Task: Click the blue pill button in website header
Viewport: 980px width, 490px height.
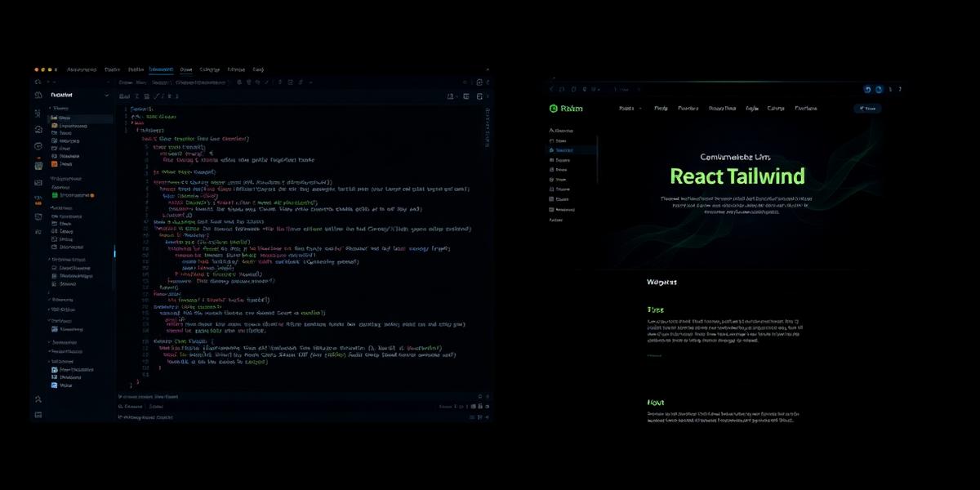Action: pyautogui.click(x=866, y=108)
